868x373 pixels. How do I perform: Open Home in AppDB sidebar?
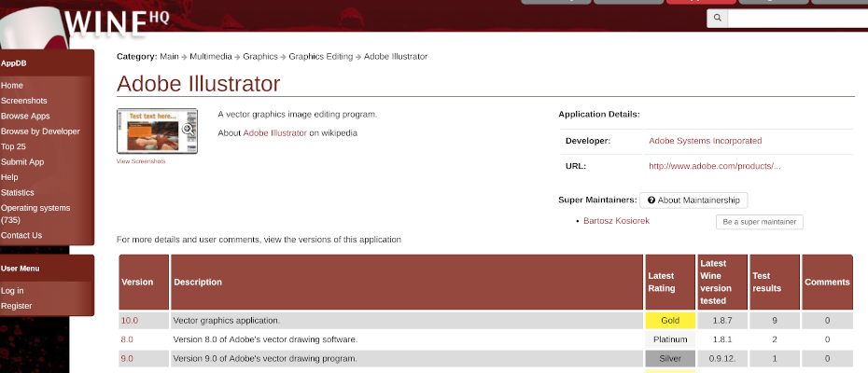[x=12, y=85]
